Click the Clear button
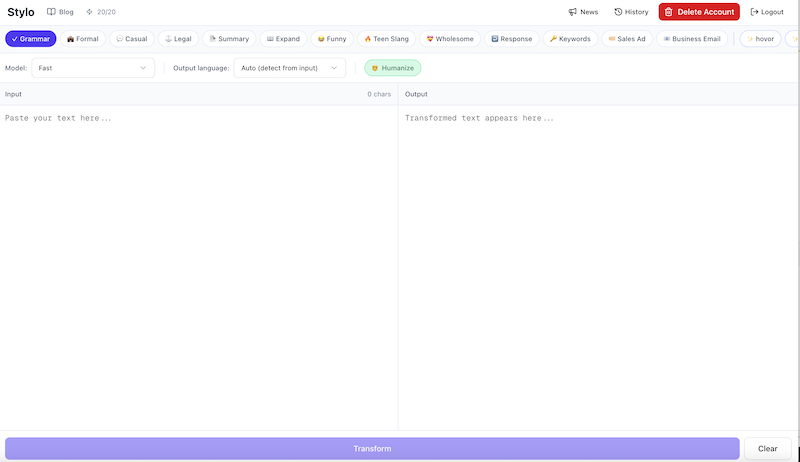Viewport: 800px width, 462px height. click(767, 449)
